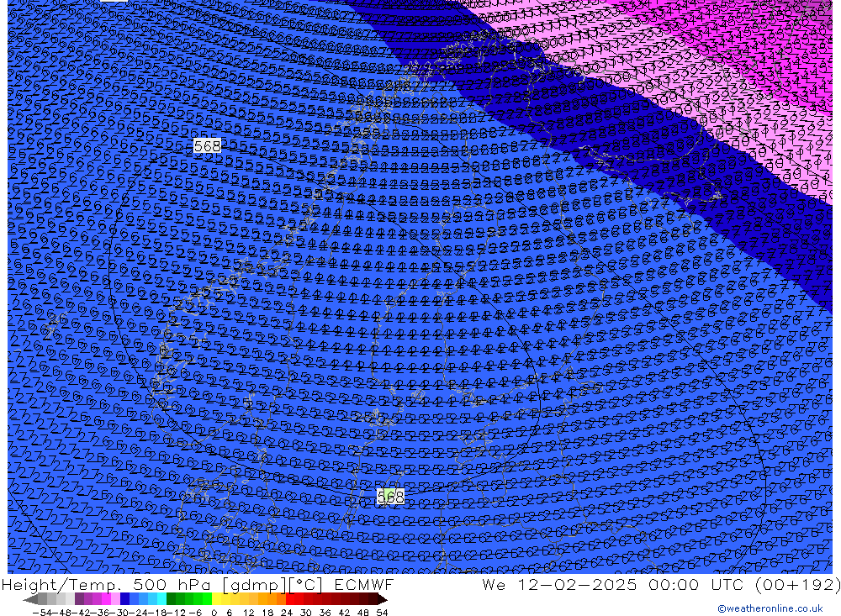Pick the dark green -12 legend color

171,599
